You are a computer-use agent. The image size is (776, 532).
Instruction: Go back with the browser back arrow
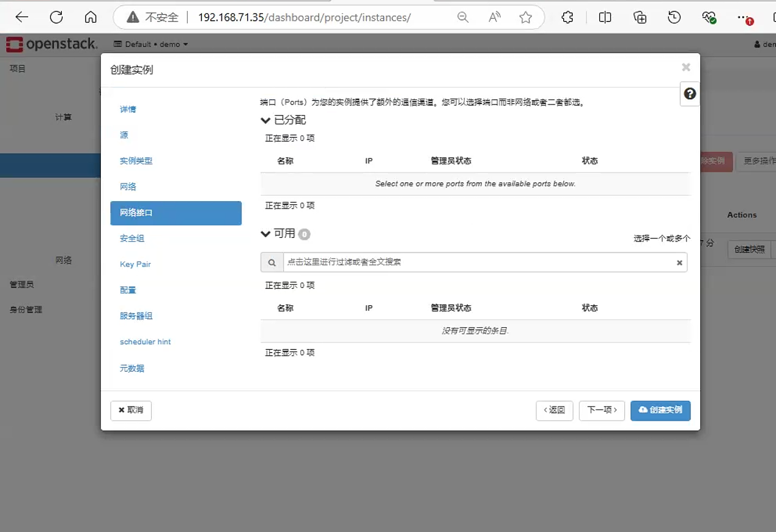[22, 18]
